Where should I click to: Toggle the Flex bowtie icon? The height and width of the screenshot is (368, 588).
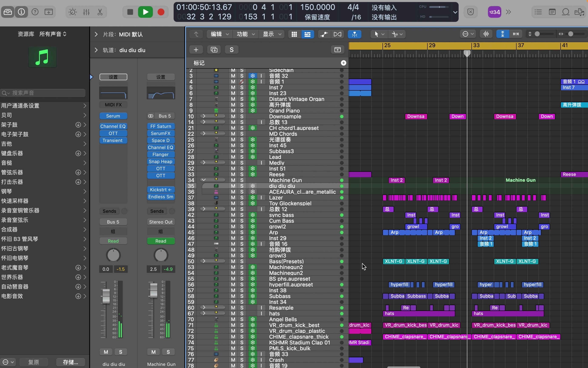[x=337, y=34]
